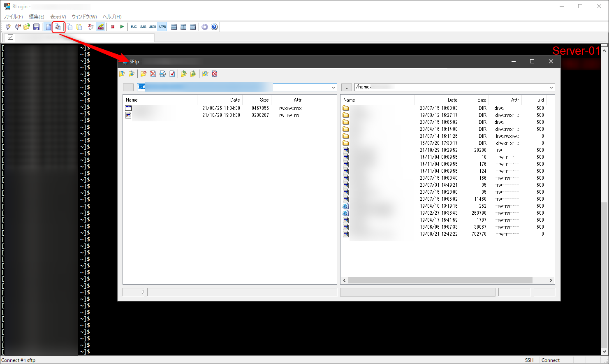Image resolution: width=609 pixels, height=364 pixels.
Task: Click the refresh icon in SFtp toolbar
Action: coord(205,73)
